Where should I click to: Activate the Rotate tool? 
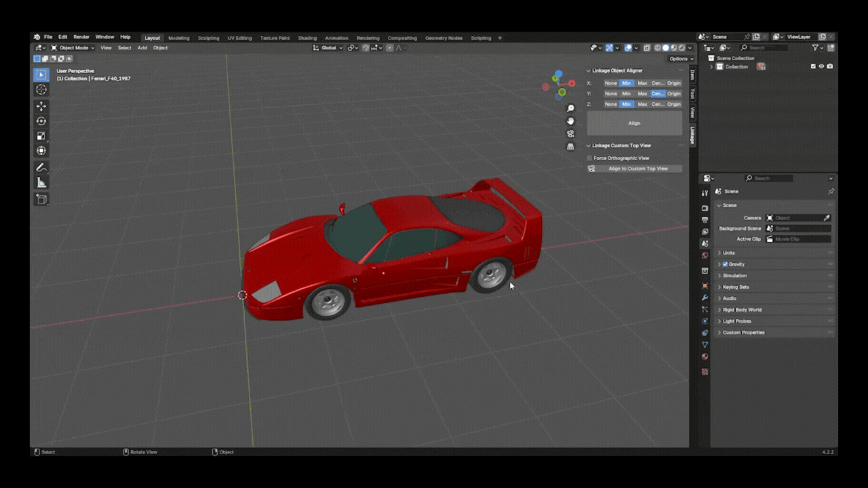coord(41,121)
